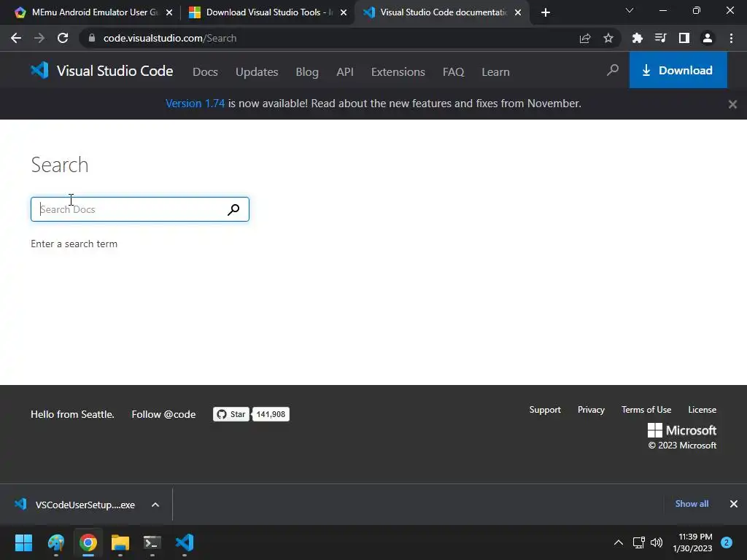Screen dimensions: 747x560
Task: Expand the tab search chevron
Action: point(630,10)
